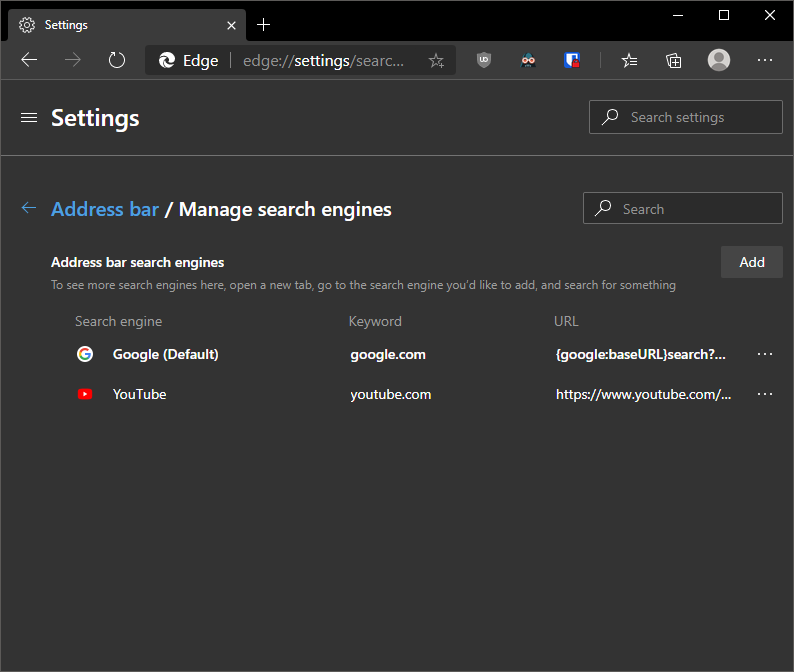
Task: Click the youtube.com keyword cell
Action: (390, 394)
